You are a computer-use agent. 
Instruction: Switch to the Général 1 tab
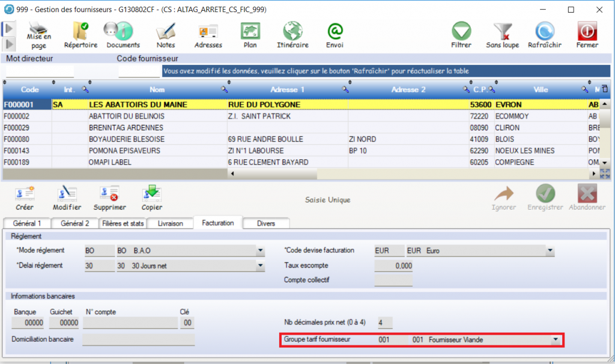click(x=27, y=223)
